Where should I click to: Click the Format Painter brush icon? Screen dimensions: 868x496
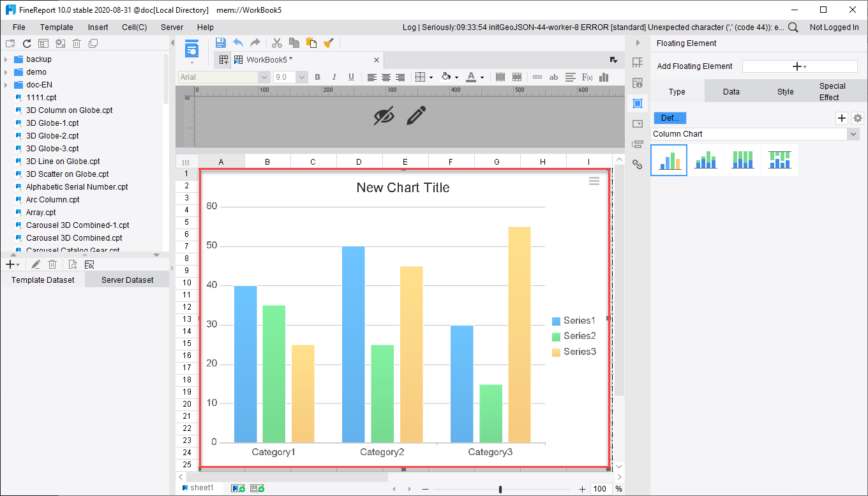click(328, 43)
